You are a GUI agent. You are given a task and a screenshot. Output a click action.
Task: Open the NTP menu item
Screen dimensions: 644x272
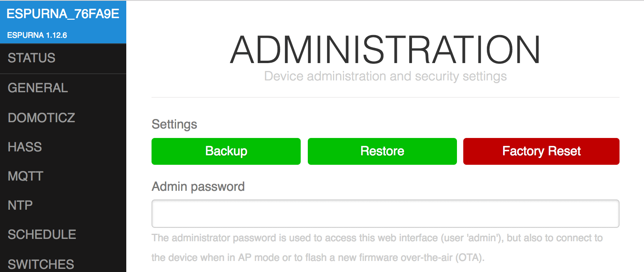tap(21, 205)
